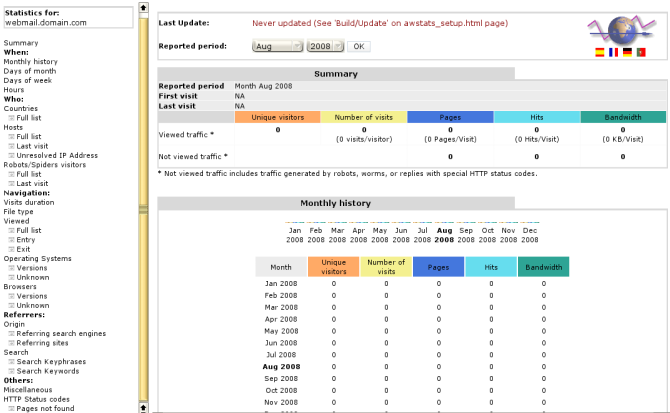Image resolution: width=670 pixels, height=413 pixels.
Task: Click the Month column header in history table
Action: pos(281,267)
